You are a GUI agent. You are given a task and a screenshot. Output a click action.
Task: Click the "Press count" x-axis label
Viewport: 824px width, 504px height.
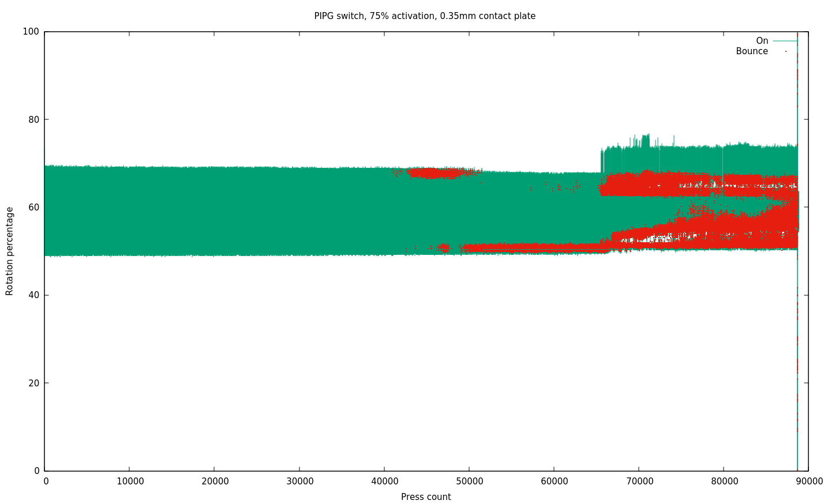coord(426,497)
